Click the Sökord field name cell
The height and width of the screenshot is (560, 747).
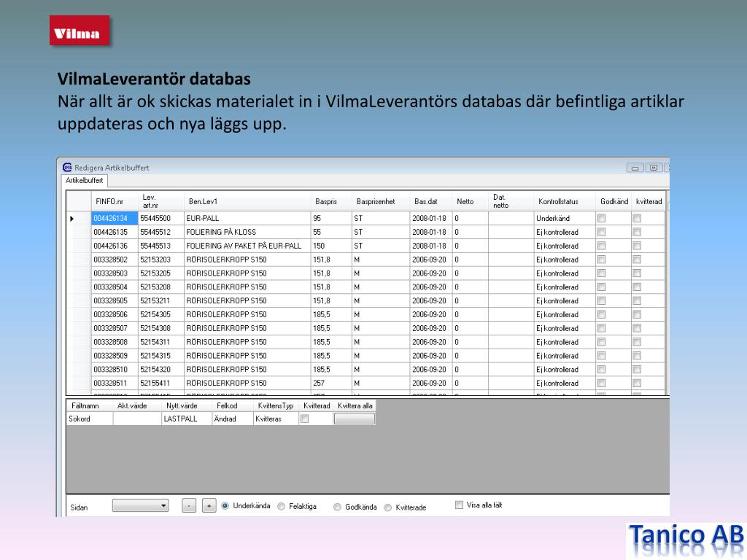90,419
